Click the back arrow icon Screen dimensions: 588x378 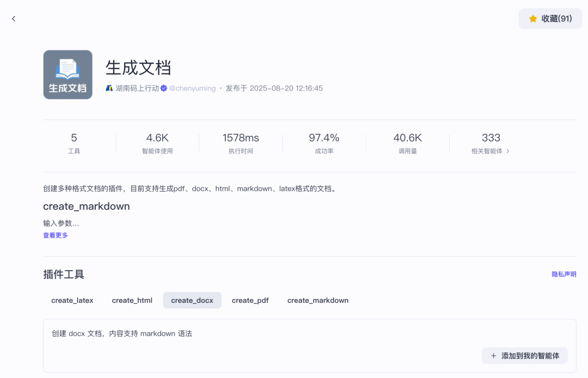(x=14, y=19)
